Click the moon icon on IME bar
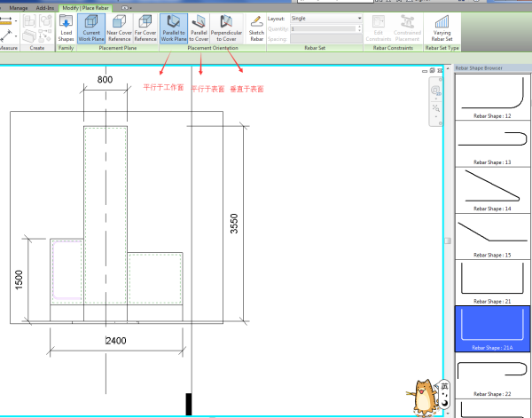This screenshot has width=532, height=418. pos(444,403)
